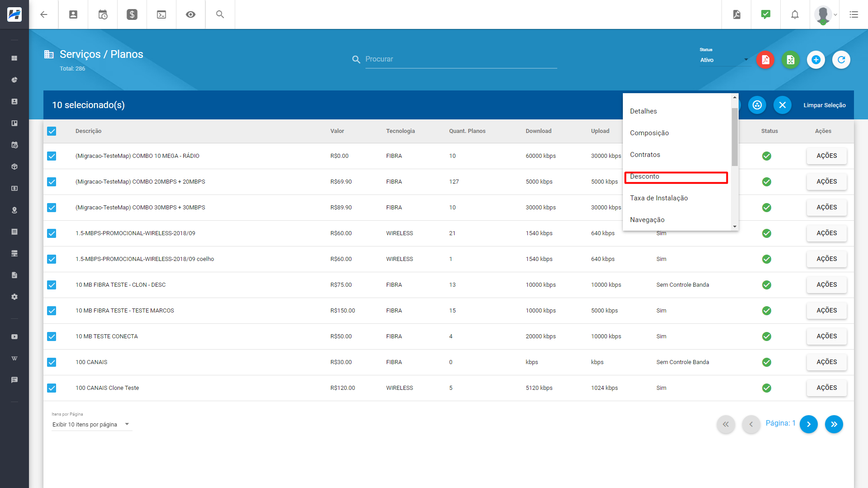Focus the Procurar search field
Viewport: 868px width, 488px height.
coord(461,59)
